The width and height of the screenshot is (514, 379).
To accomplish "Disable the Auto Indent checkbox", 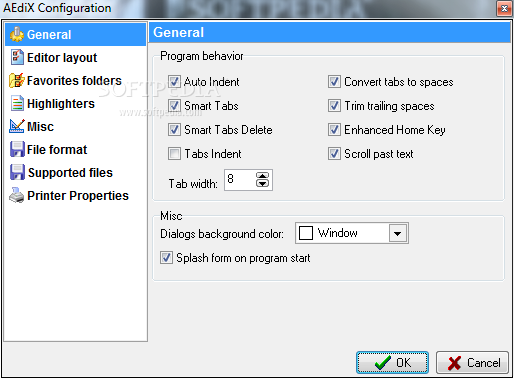I will click(174, 82).
